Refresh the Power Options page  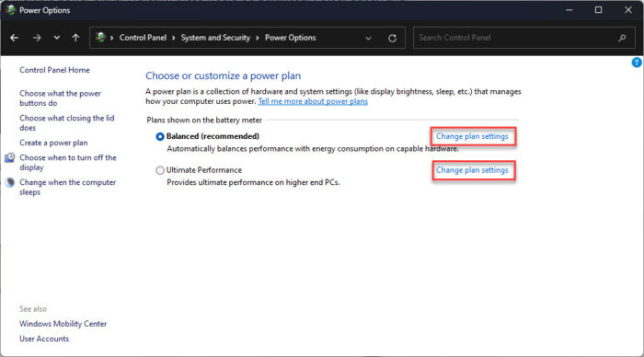(392, 39)
